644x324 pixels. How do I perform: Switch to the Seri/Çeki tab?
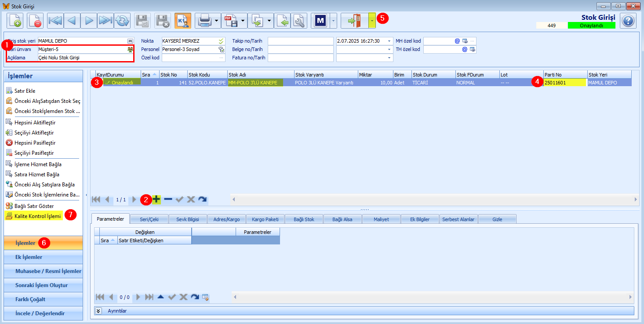(x=149, y=219)
